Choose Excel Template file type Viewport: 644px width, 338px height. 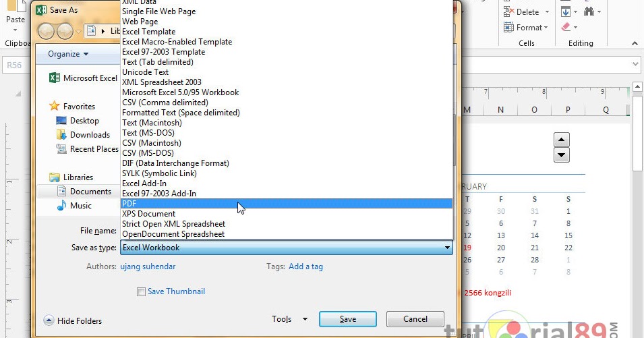pyautogui.click(x=287, y=32)
